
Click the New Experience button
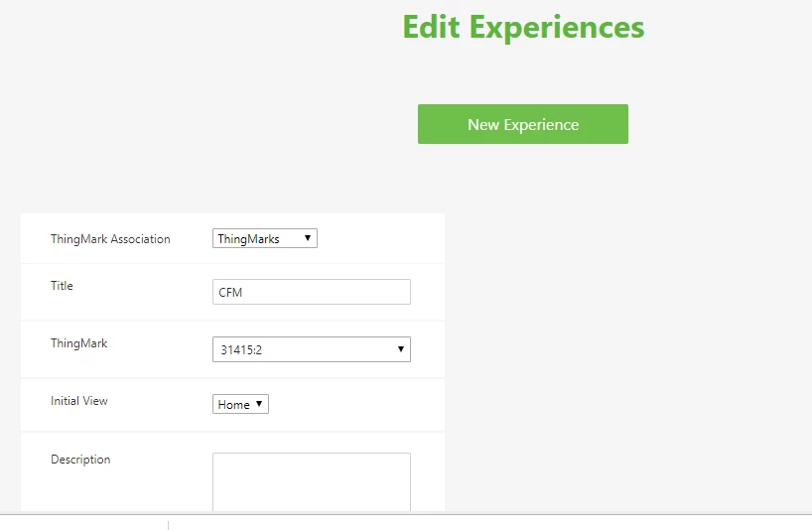tap(523, 124)
